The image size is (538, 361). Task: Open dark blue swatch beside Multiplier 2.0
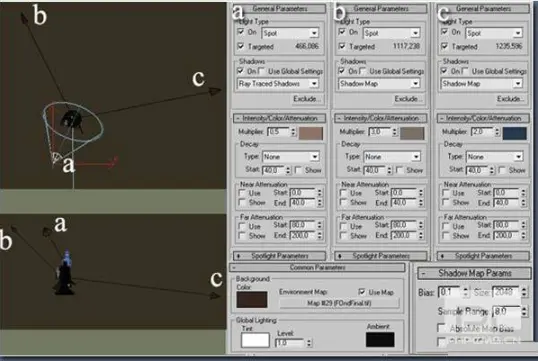515,133
